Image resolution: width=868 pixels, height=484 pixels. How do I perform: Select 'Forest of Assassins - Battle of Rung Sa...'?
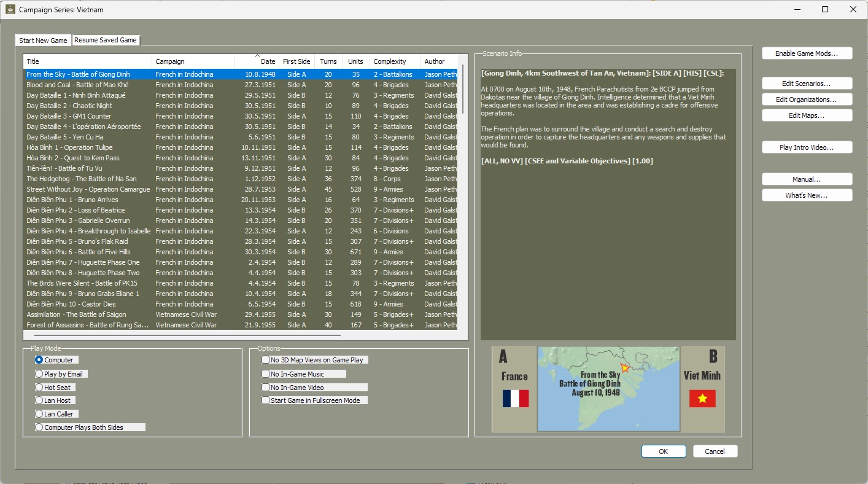click(x=241, y=325)
